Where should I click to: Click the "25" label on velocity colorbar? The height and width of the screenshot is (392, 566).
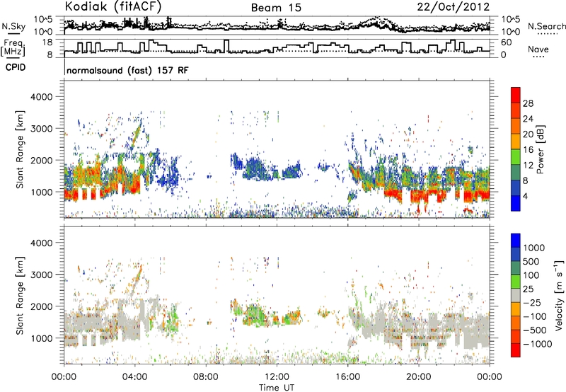(529, 289)
